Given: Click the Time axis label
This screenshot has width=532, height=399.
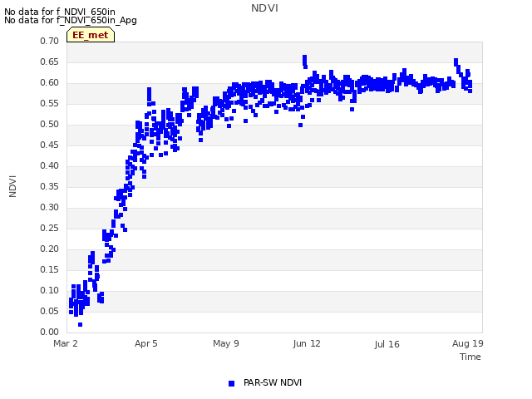Looking at the screenshot, I should click(x=470, y=357).
